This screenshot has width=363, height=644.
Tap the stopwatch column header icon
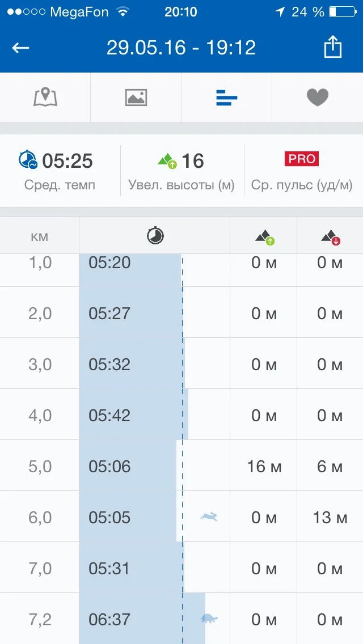click(x=155, y=236)
